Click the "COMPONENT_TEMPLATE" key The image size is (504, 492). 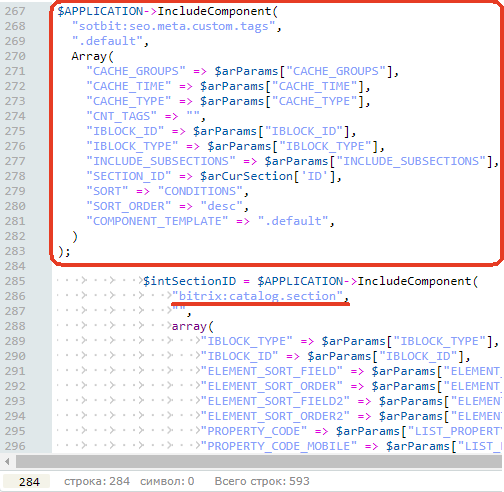pyautogui.click(x=157, y=221)
